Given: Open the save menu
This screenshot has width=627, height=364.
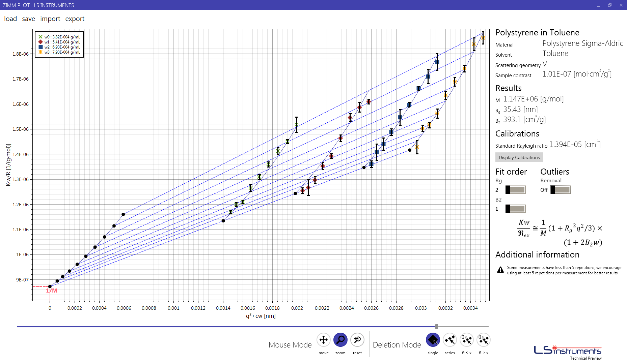Looking at the screenshot, I should point(29,19).
